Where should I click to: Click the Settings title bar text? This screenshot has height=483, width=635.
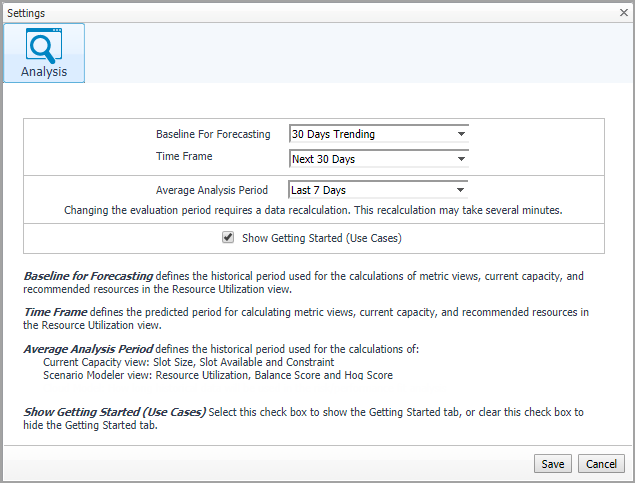click(33, 12)
